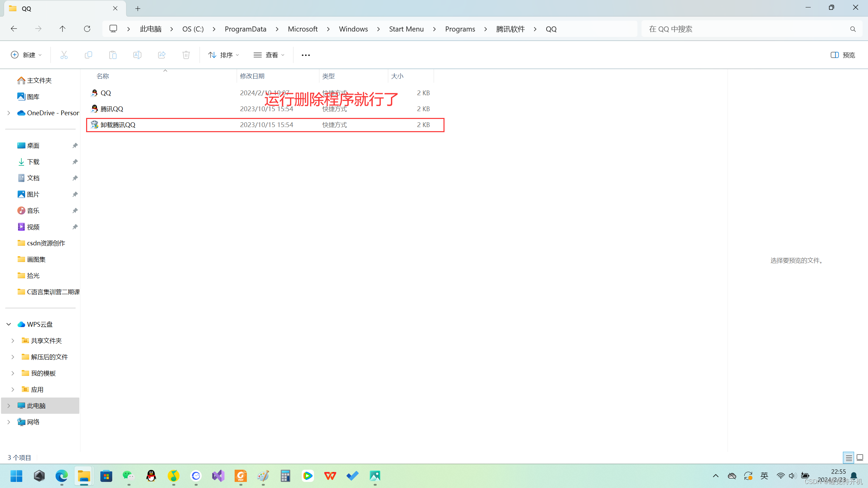The image size is (868, 488).
Task: Expand the 应用 folder node
Action: coord(13,389)
